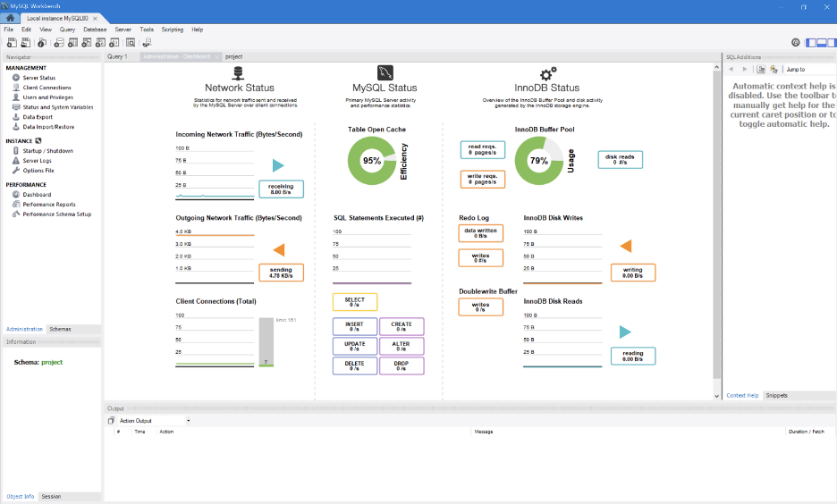Click the copy icon beside Action Output
The width and height of the screenshot is (837, 504).
click(x=111, y=421)
